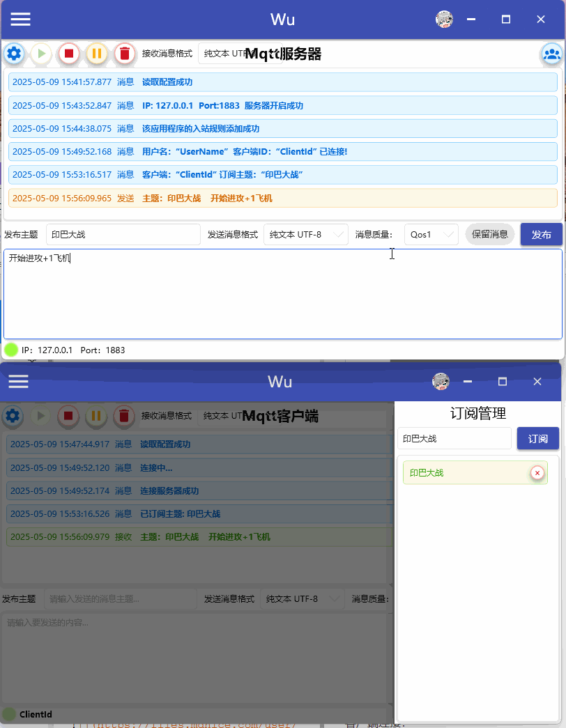Viewport: 566px width, 728px height.
Task: Open the connected clients panel icon
Action: coord(552,54)
